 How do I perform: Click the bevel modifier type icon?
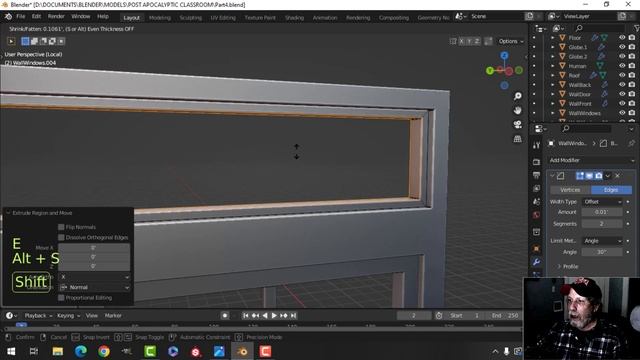(x=561, y=176)
